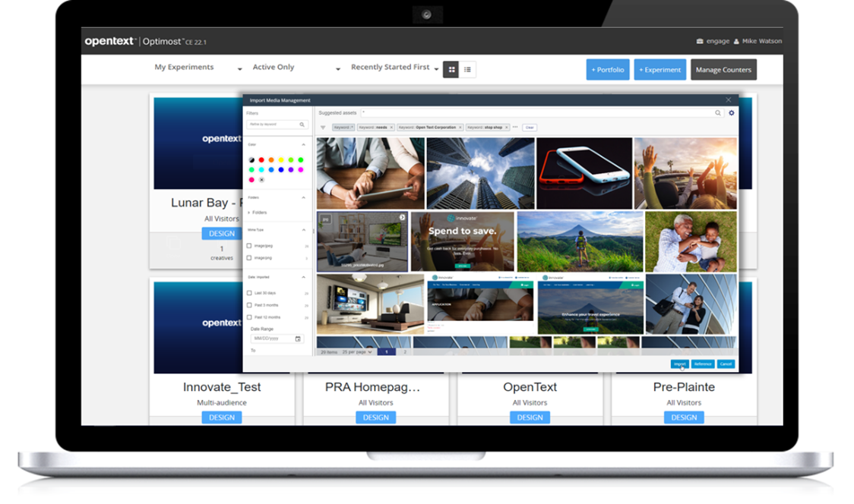This screenshot has width=854, height=504.
Task: Enable the Past 12 months filter
Action: 249,317
